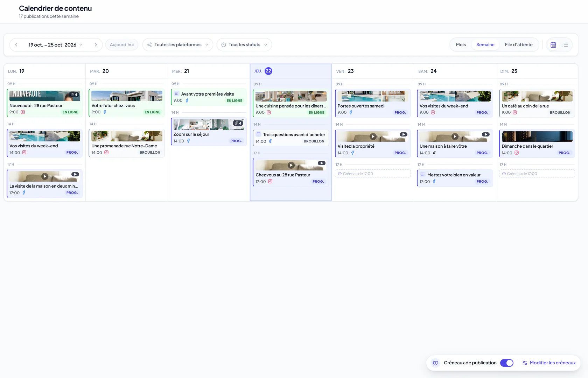Click the Aujourd'hui button

(122, 45)
